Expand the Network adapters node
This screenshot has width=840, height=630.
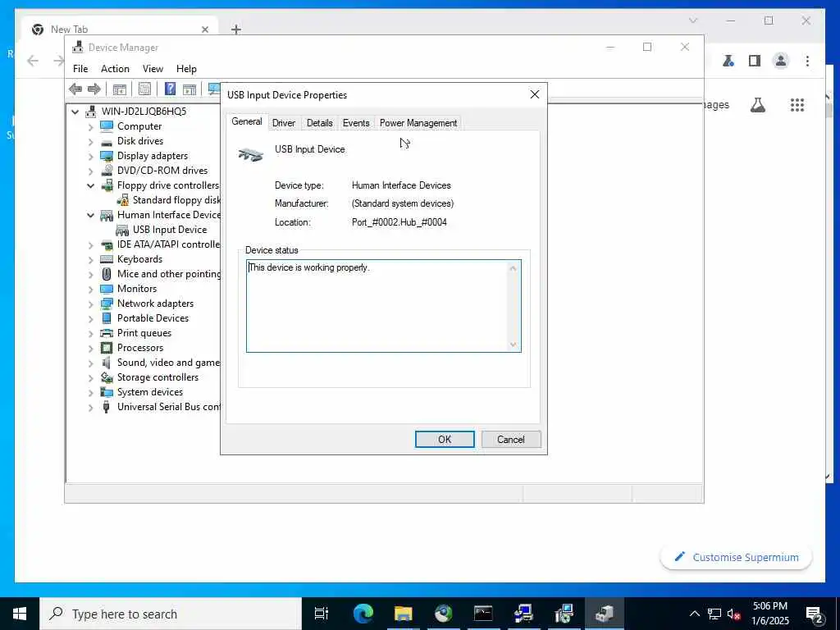click(90, 304)
